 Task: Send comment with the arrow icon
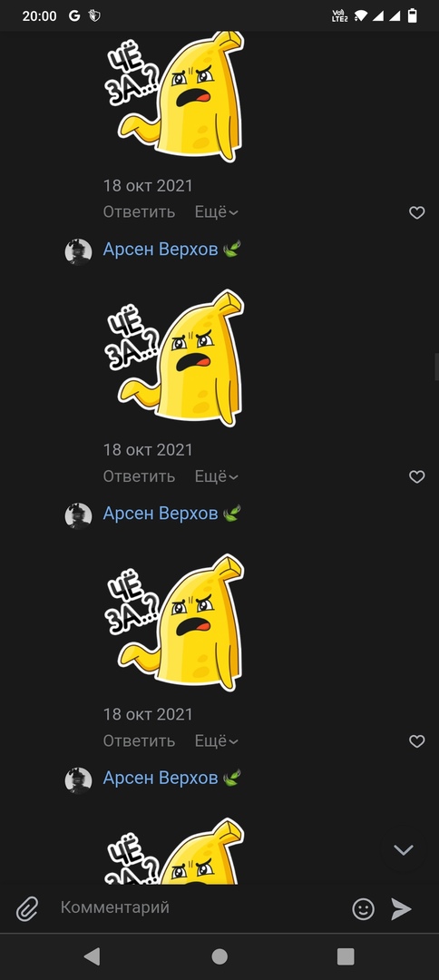pos(401,908)
